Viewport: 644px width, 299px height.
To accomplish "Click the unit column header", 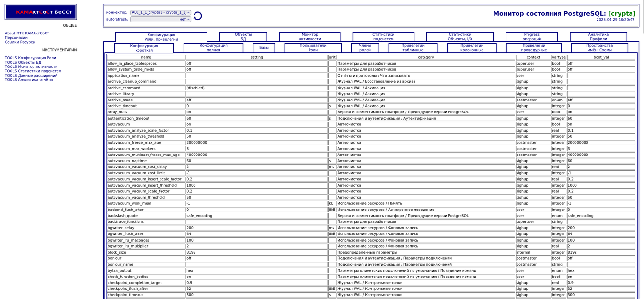I will click(x=333, y=57).
